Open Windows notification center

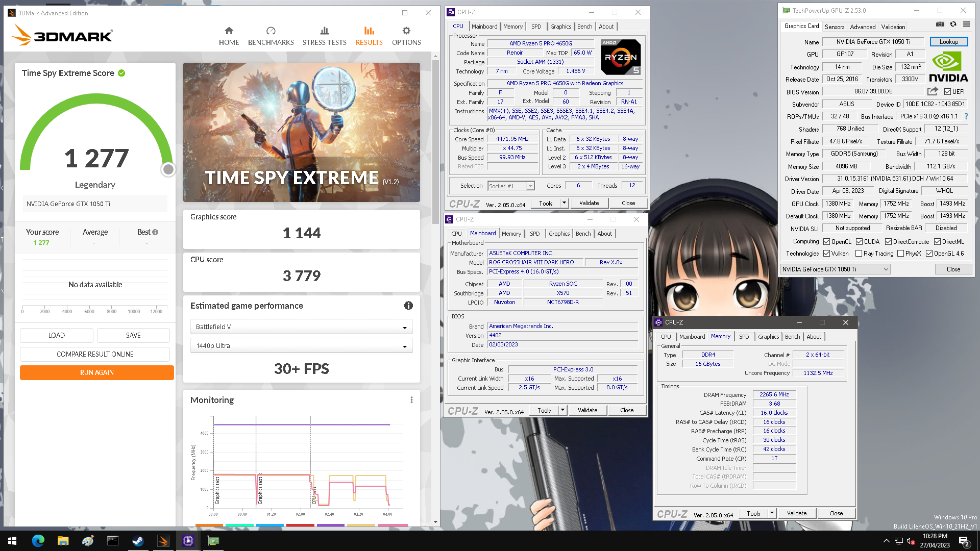pos(964,541)
